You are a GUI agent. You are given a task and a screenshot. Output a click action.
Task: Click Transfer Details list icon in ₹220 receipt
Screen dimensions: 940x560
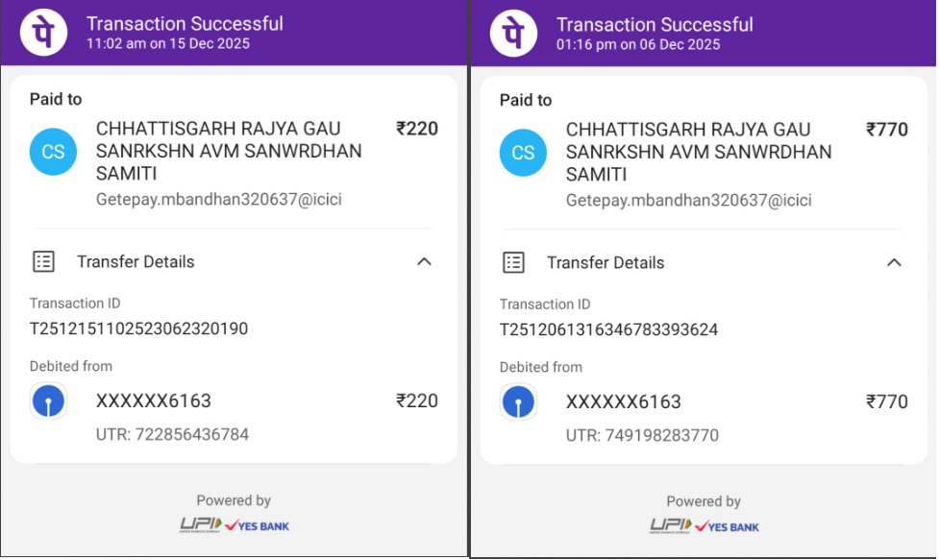[43, 261]
